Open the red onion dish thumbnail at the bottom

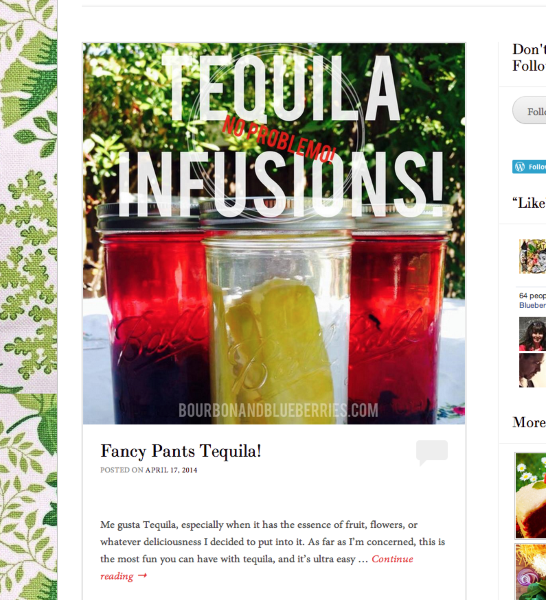pyautogui.click(x=531, y=572)
